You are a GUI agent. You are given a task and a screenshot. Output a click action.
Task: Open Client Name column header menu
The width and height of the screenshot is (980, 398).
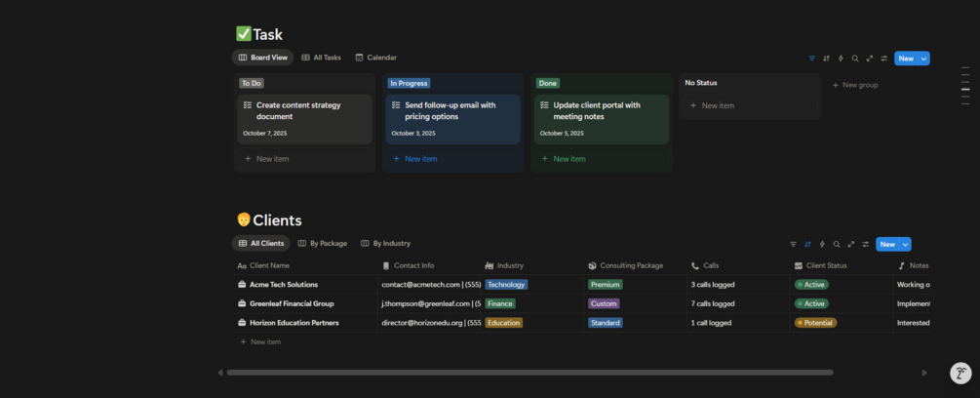pyautogui.click(x=305, y=265)
